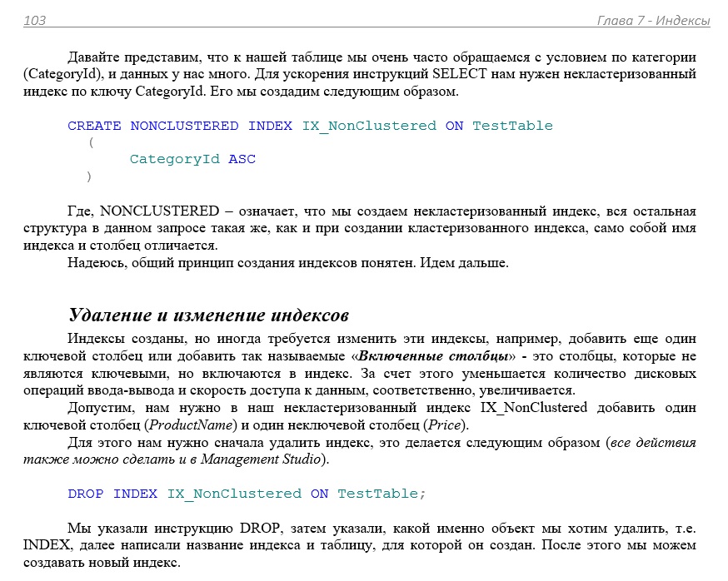This screenshot has height=581, width=728.
Task: Click TestTable in the DROP INDEX line
Action: 381,494
